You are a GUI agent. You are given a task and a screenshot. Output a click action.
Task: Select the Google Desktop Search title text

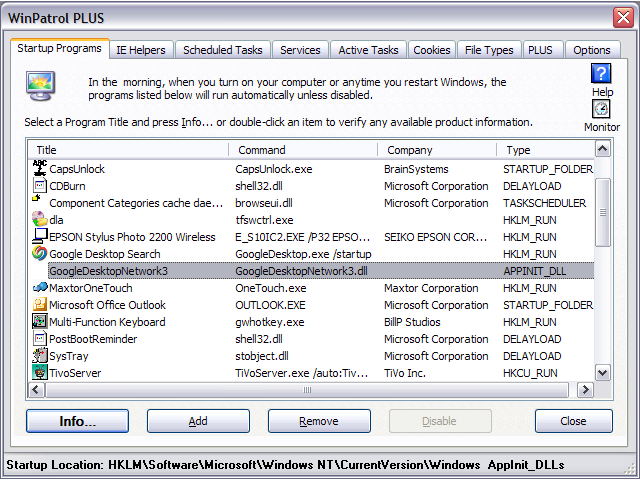[x=105, y=254]
